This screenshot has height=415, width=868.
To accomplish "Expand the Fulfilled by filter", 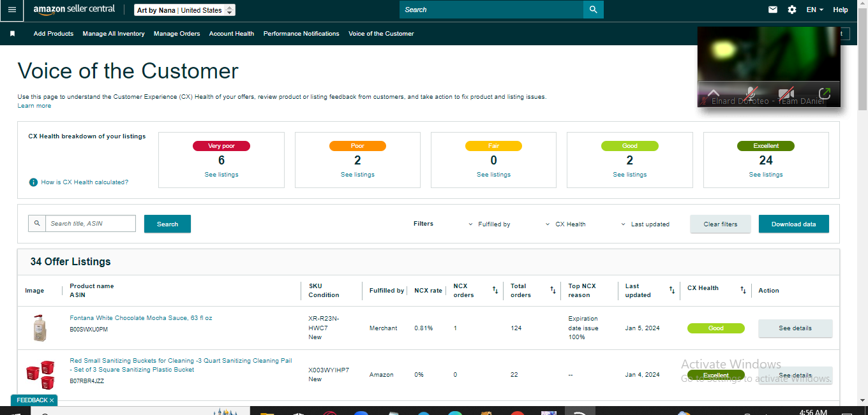I will (x=490, y=224).
